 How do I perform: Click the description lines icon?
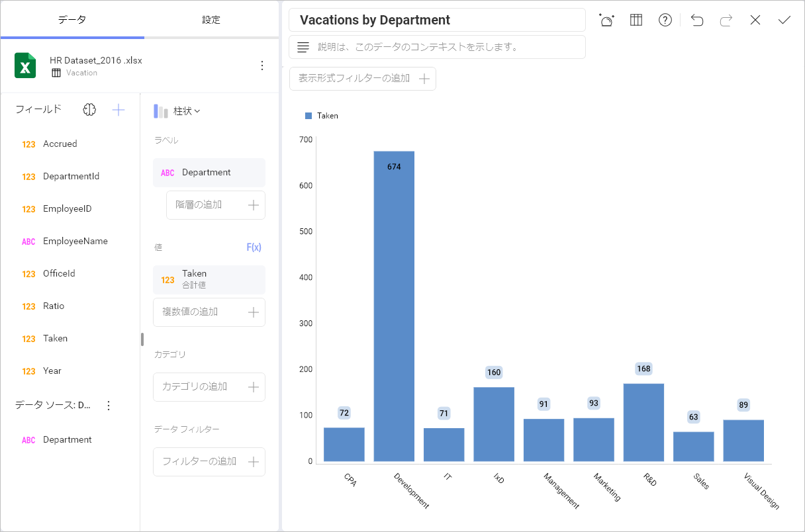(x=303, y=47)
